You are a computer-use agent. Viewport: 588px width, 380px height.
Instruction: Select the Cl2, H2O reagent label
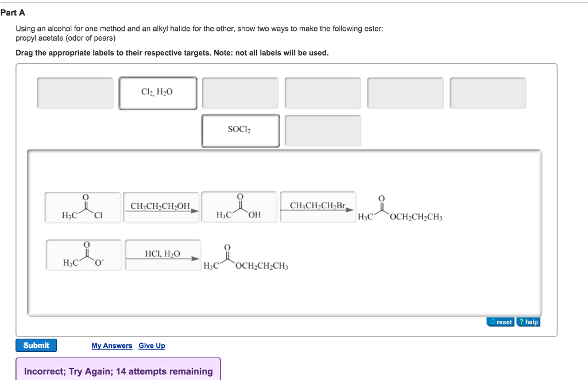[x=158, y=92]
